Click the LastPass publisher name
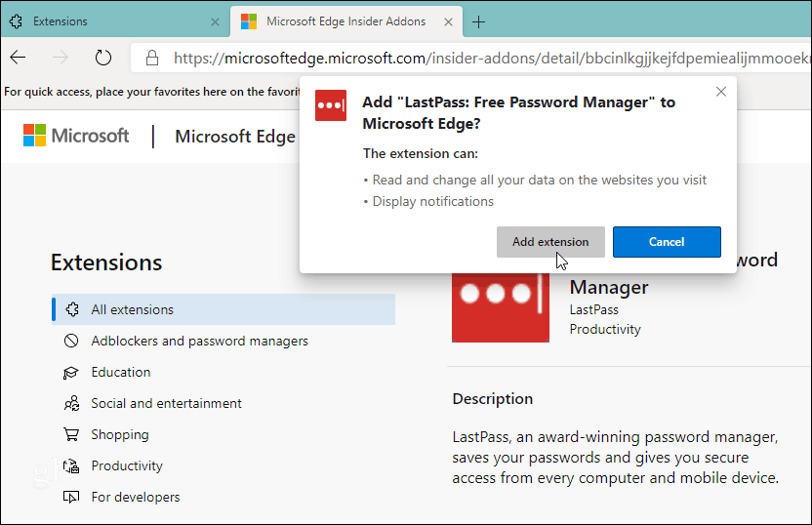Viewport: 812px width, 525px height. (x=594, y=309)
